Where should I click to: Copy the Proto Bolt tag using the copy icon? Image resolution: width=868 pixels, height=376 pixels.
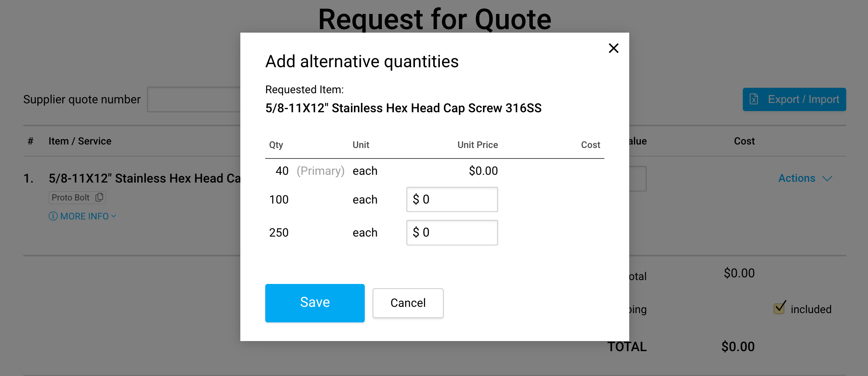pyautogui.click(x=100, y=197)
